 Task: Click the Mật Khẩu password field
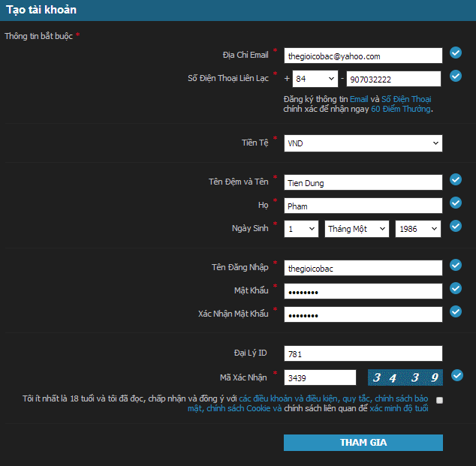[x=363, y=291]
